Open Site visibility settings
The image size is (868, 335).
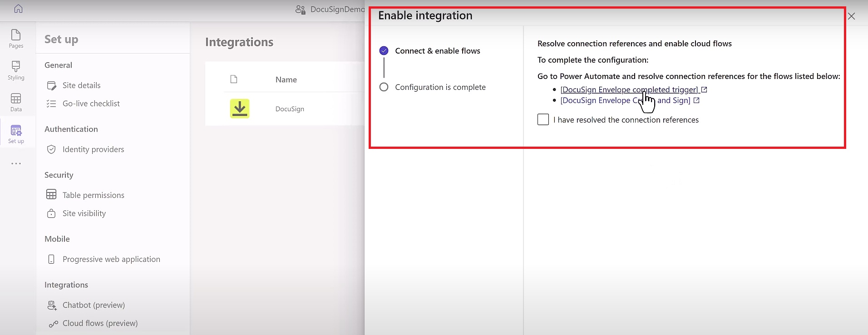point(84,213)
